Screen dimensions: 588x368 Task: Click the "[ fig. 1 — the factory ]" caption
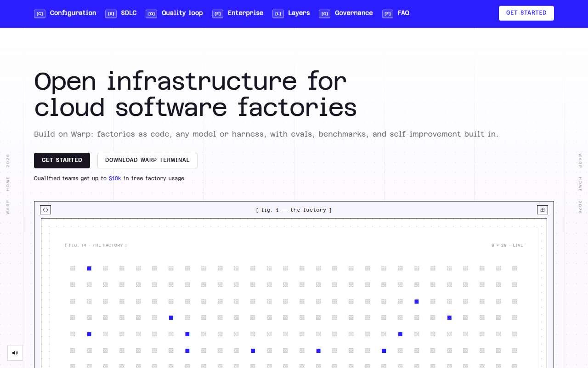tap(294, 210)
